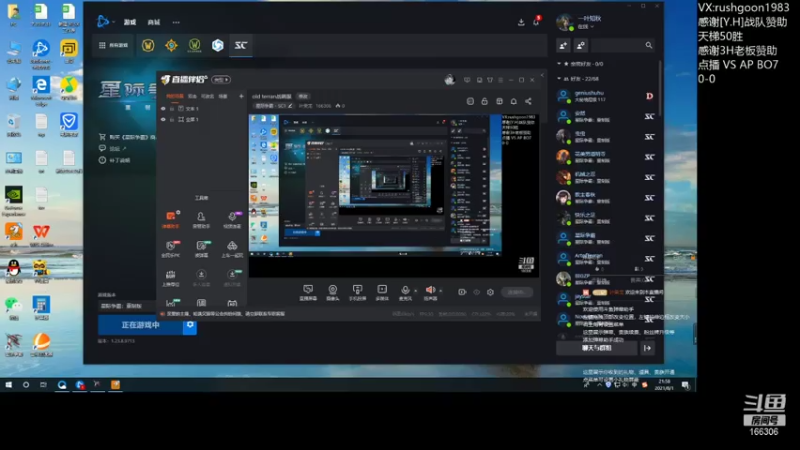
Task: Click the lock icon above preview
Action: pyautogui.click(x=485, y=101)
